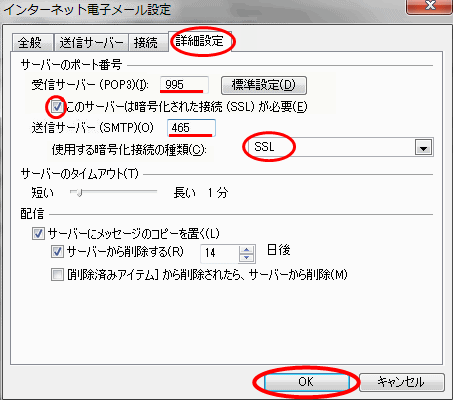Enable delete when removed from 削除済みアイテム
The width and height of the screenshot is (453, 400).
pyautogui.click(x=57, y=275)
